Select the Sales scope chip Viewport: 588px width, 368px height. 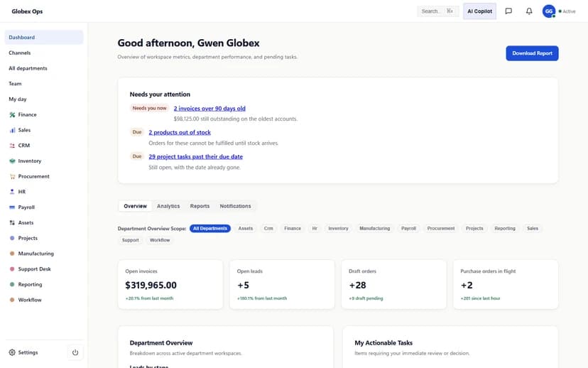pyautogui.click(x=533, y=229)
